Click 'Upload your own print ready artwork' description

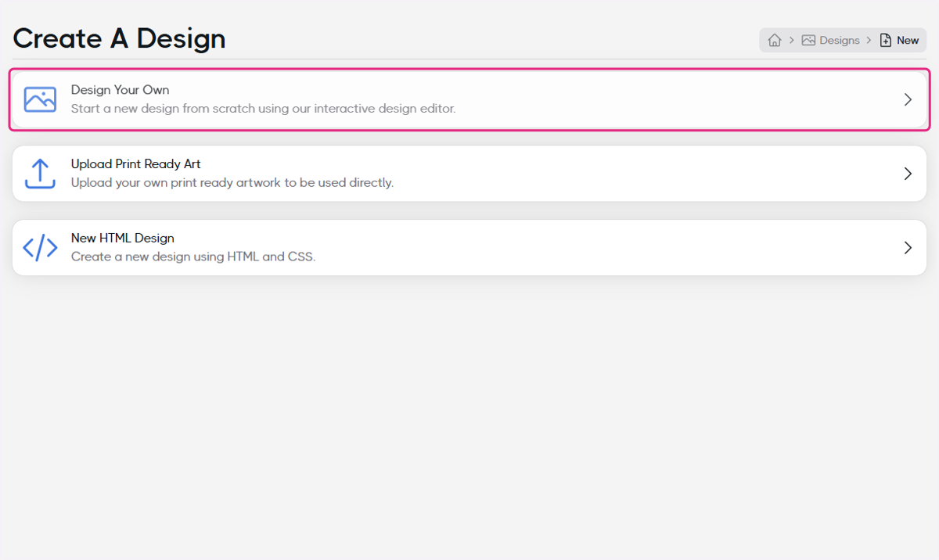point(232,183)
